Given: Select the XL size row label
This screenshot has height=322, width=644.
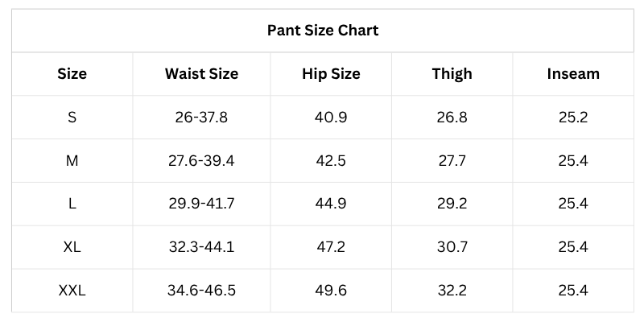Looking at the screenshot, I should point(72,247).
